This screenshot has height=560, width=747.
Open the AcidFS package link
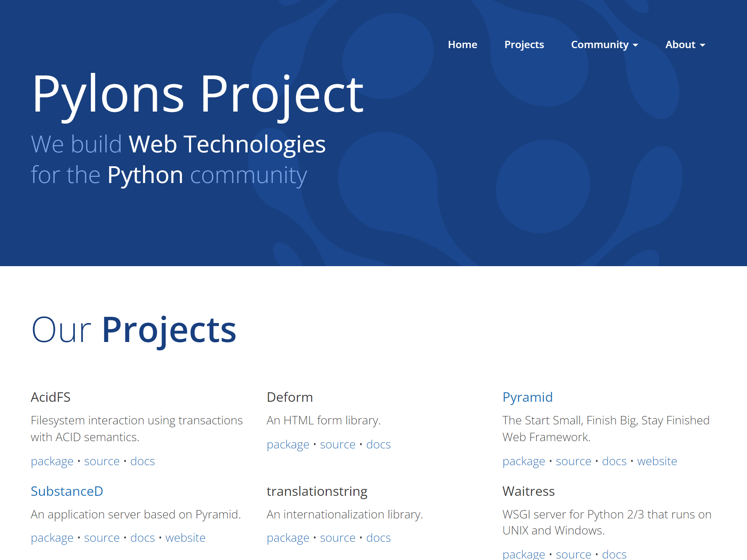tap(53, 461)
